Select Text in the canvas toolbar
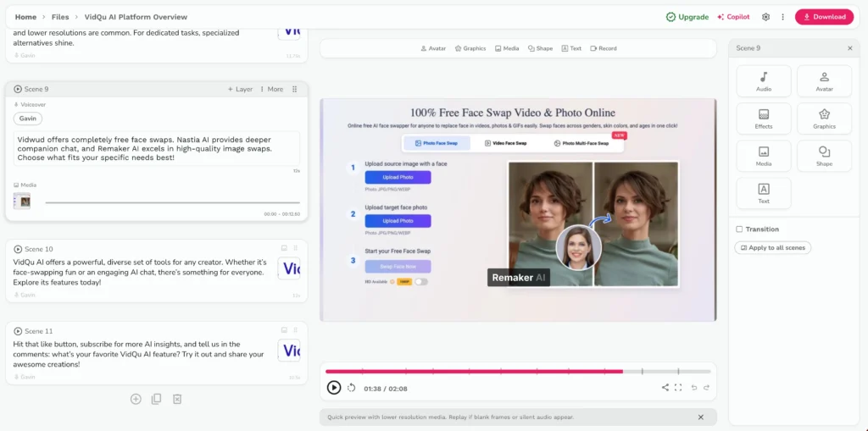 (571, 48)
